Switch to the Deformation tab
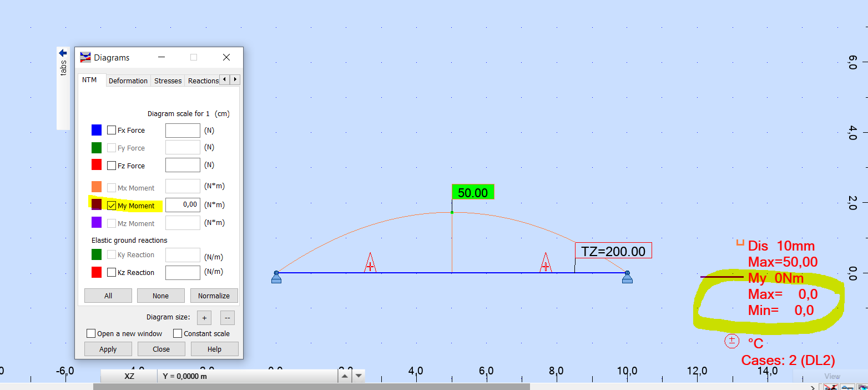 pyautogui.click(x=128, y=81)
